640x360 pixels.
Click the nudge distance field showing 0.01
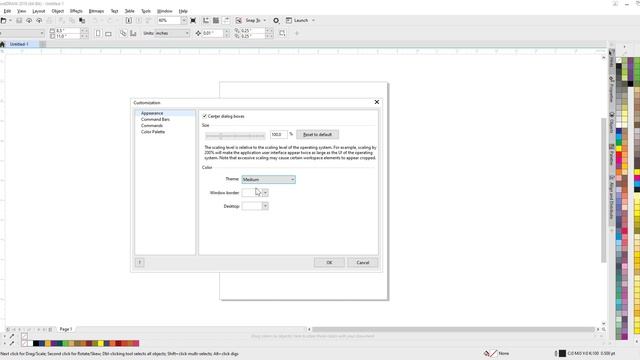point(213,33)
